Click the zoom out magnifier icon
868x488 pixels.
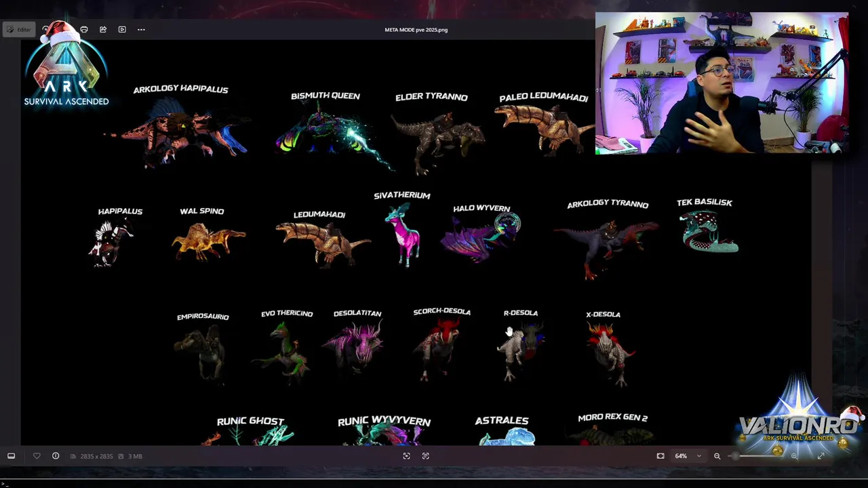click(717, 456)
